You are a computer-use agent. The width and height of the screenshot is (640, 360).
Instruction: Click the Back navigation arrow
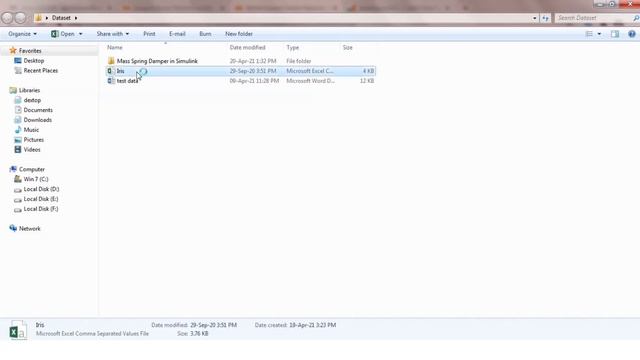(x=7, y=18)
